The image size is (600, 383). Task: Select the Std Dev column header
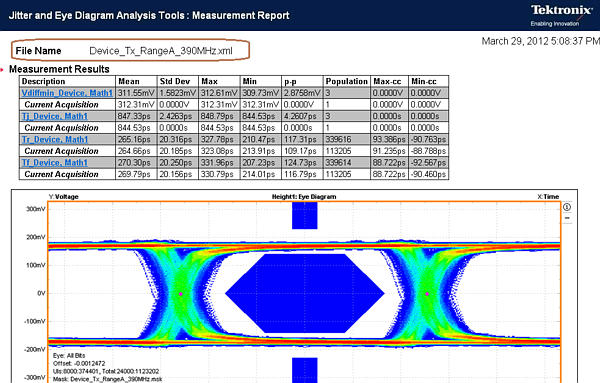(175, 81)
